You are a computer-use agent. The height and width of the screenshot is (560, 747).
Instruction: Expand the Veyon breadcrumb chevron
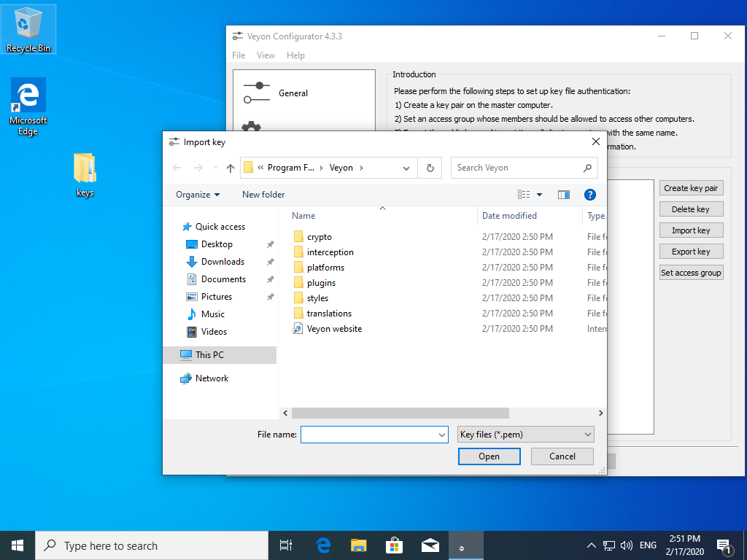click(x=362, y=168)
